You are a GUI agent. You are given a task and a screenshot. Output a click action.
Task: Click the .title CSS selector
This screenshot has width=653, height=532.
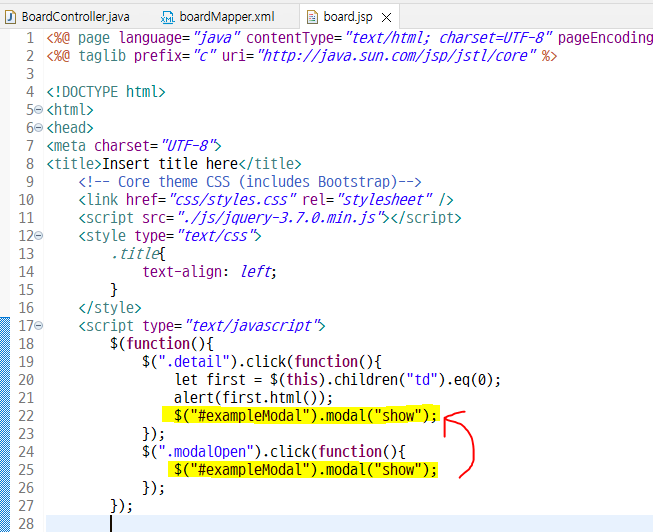point(135,254)
